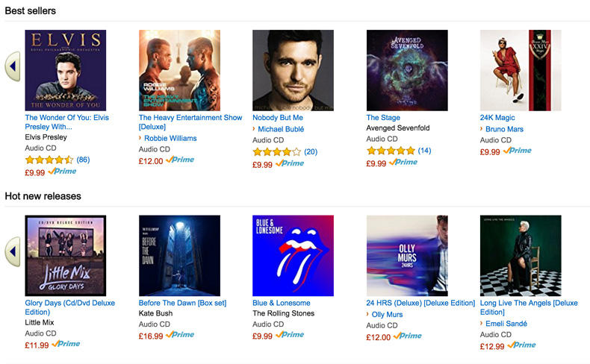The image size is (590, 364).
Task: Open Elvis The Wonder Of You cover
Action: [x=66, y=70]
